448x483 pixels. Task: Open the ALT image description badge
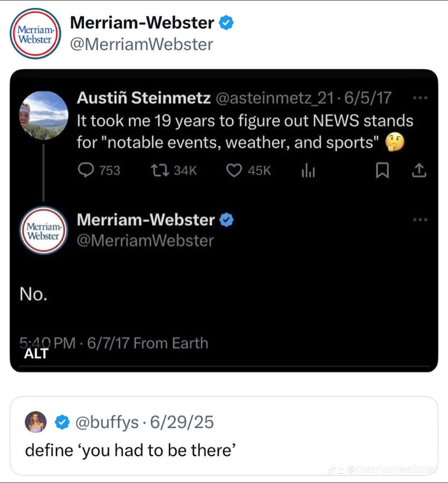[36, 354]
